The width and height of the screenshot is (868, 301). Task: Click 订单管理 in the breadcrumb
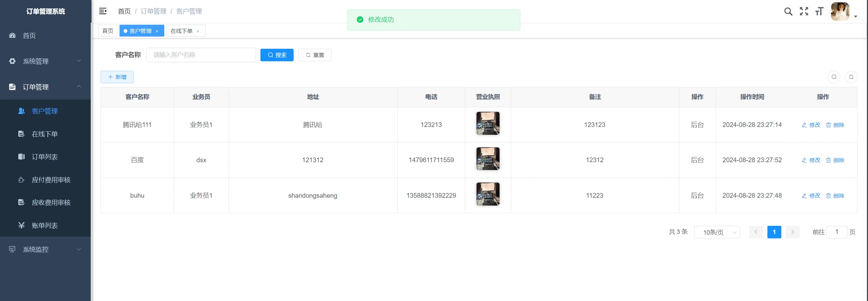tap(153, 11)
